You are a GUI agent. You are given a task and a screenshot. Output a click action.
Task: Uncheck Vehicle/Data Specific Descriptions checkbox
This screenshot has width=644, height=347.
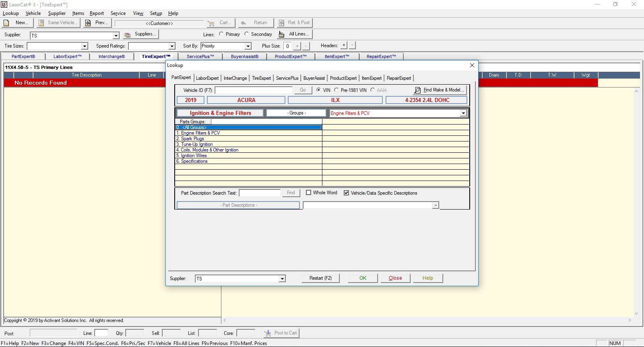(x=346, y=193)
